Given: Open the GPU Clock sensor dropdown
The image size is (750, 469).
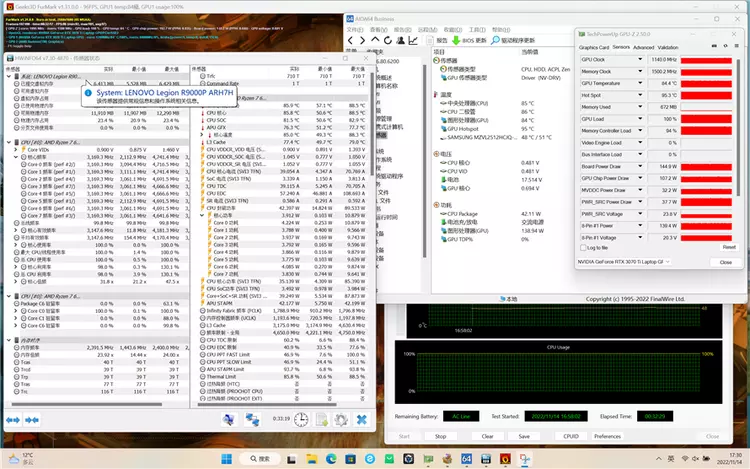Looking at the screenshot, I should coord(640,59).
